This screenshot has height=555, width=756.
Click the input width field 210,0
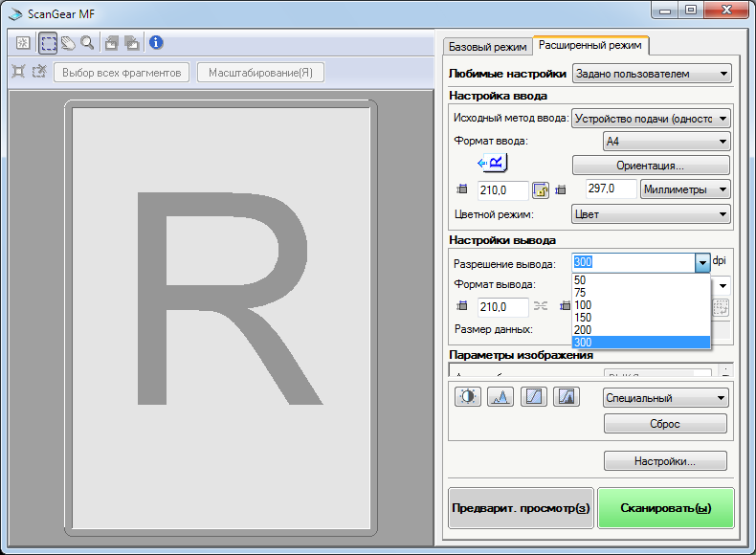[502, 190]
